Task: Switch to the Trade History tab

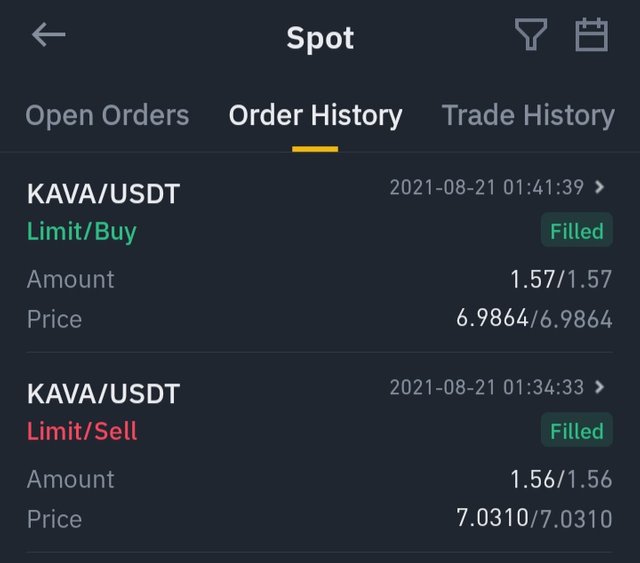Action: tap(528, 115)
